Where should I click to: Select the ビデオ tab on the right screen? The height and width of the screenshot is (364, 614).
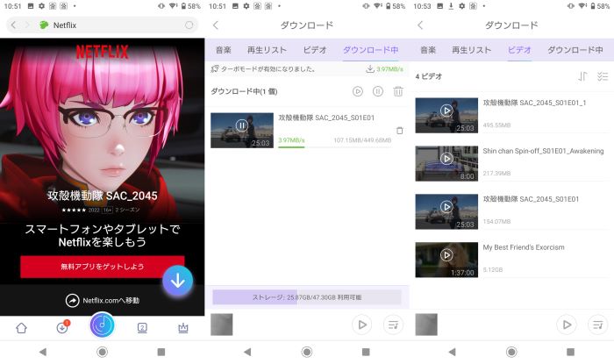(x=519, y=50)
